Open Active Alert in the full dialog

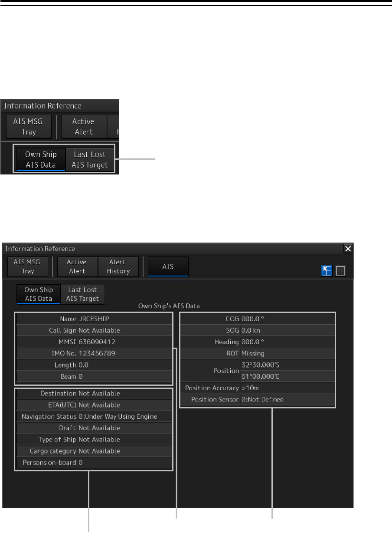point(77,266)
